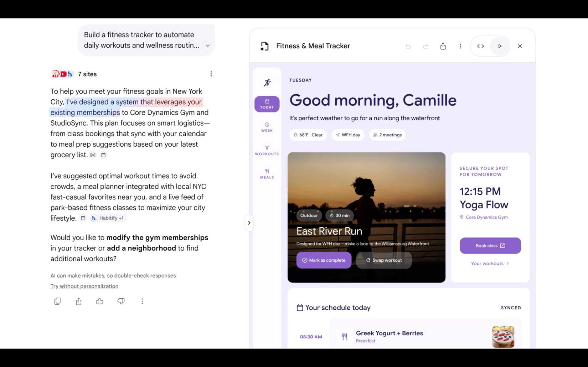The height and width of the screenshot is (367, 588).
Task: Book the Yoga Flow class
Action: click(490, 246)
